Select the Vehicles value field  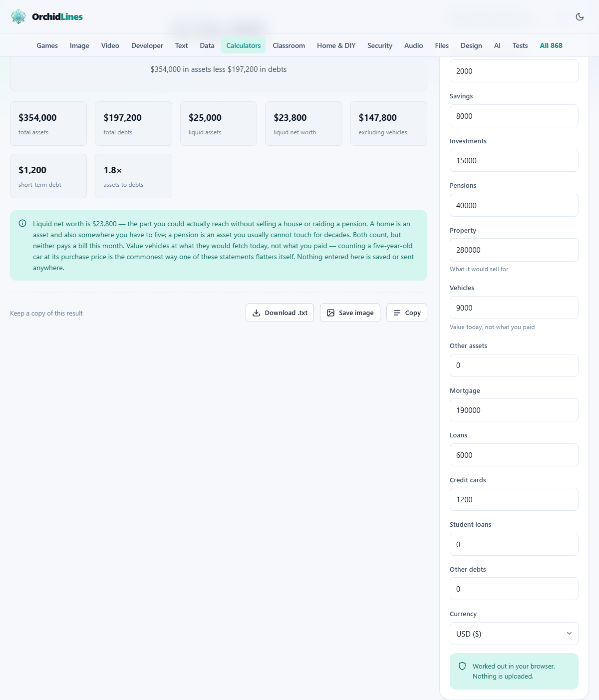point(514,308)
